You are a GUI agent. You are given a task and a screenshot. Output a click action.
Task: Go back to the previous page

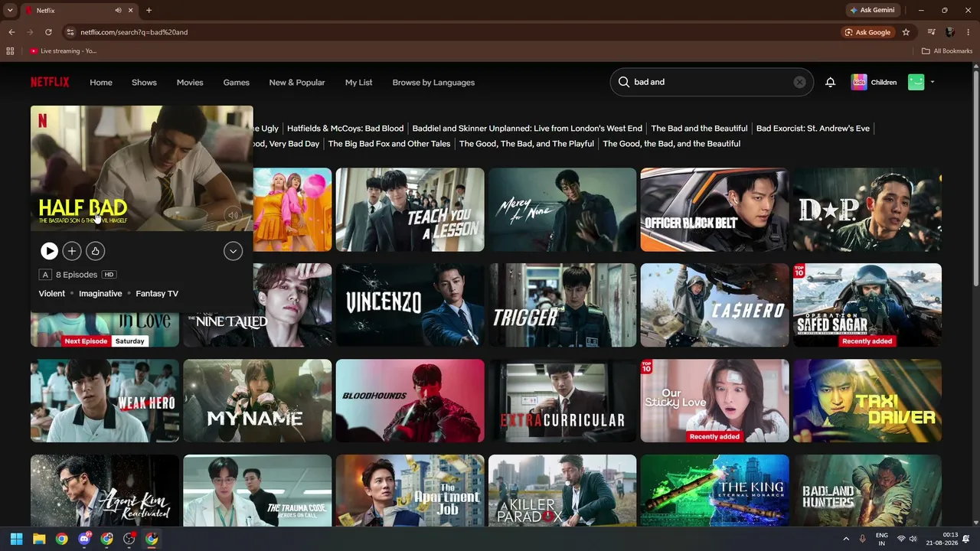11,32
